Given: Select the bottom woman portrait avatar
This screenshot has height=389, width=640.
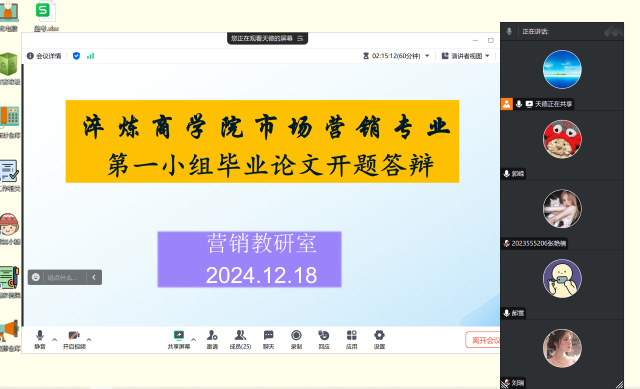Looking at the screenshot, I should [x=562, y=349].
